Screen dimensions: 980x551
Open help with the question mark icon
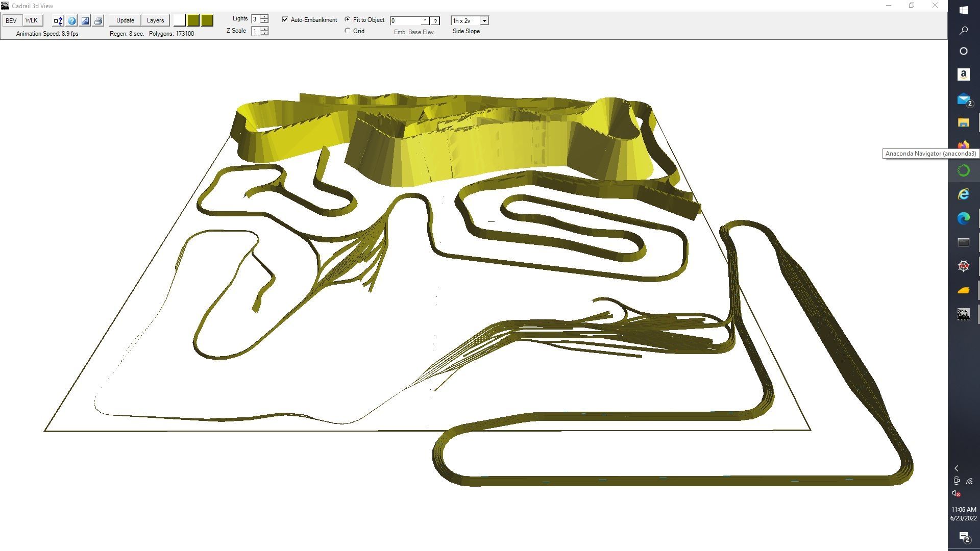point(71,21)
